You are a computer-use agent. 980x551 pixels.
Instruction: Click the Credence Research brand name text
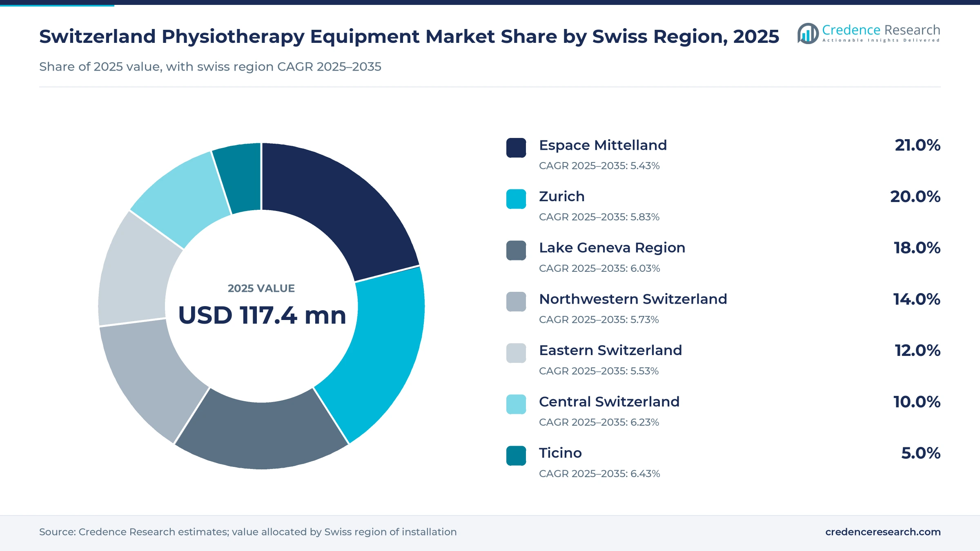[881, 30]
